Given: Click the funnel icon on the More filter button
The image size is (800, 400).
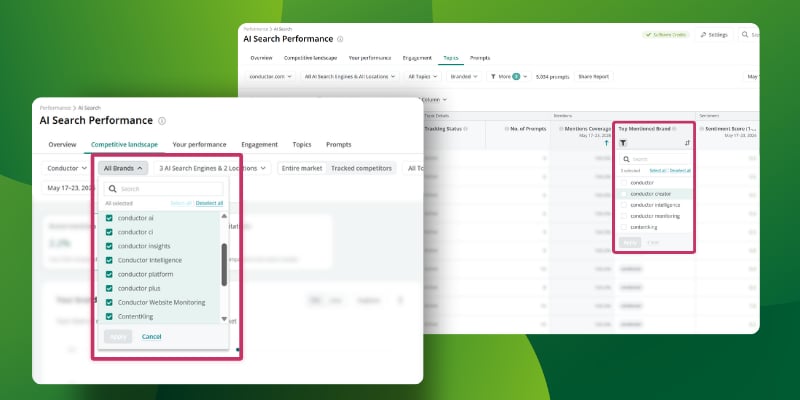Looking at the screenshot, I should click(493, 77).
